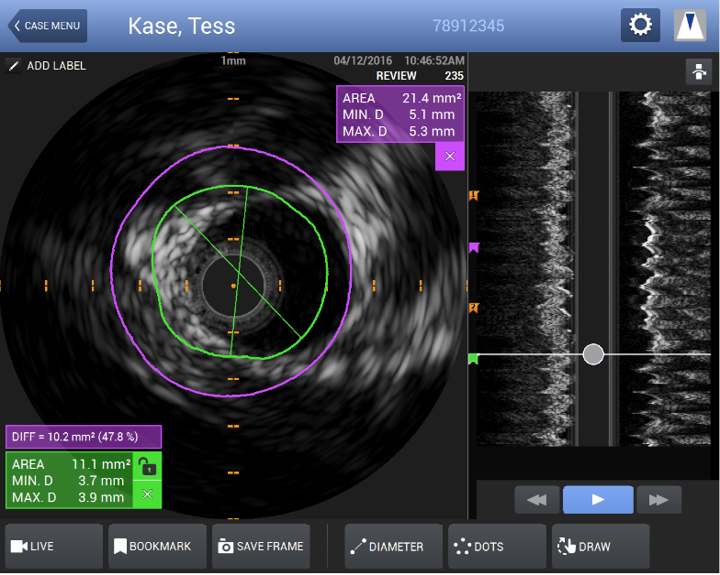The width and height of the screenshot is (720, 575).
Task: Select the DOTS tracing tool
Action: coord(497,546)
